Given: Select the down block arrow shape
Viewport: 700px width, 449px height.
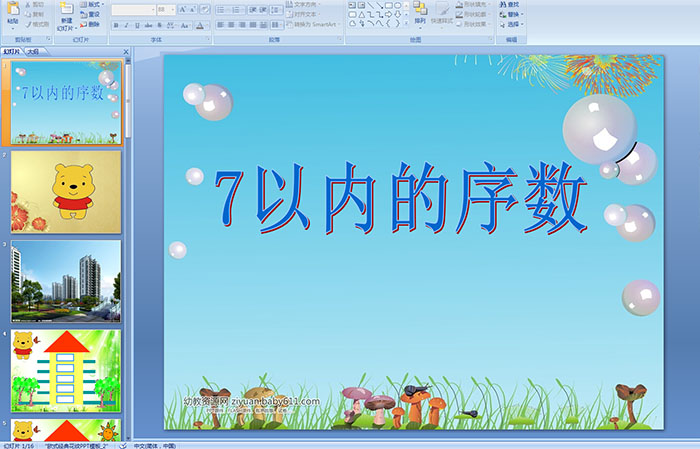Looking at the screenshot, I should [x=397, y=15].
